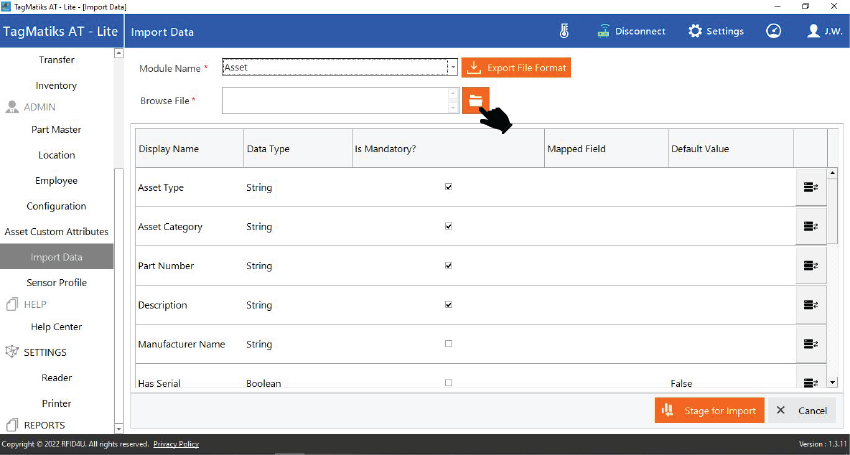Click the orange browse folder icon
Screen dimensions: 850x455
pos(476,100)
